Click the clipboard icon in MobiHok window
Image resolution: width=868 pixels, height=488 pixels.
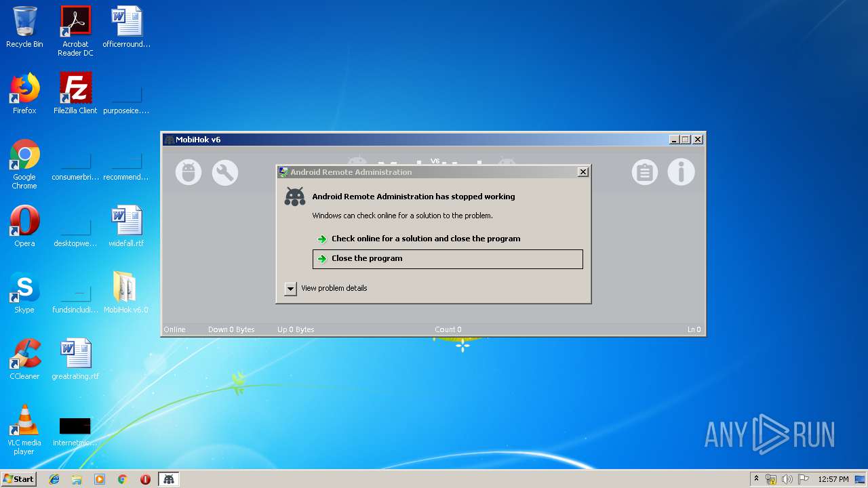[x=645, y=172]
